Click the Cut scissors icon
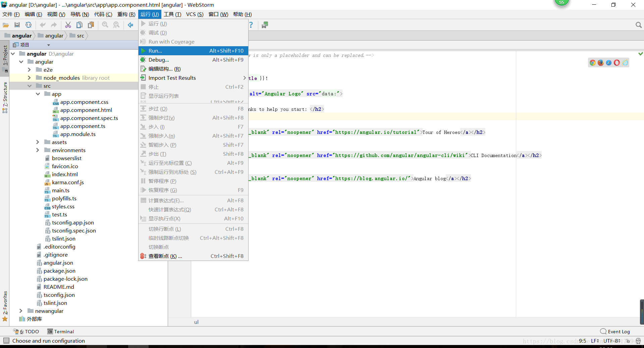Viewport: 644px width, 348px height. pyautogui.click(x=68, y=25)
